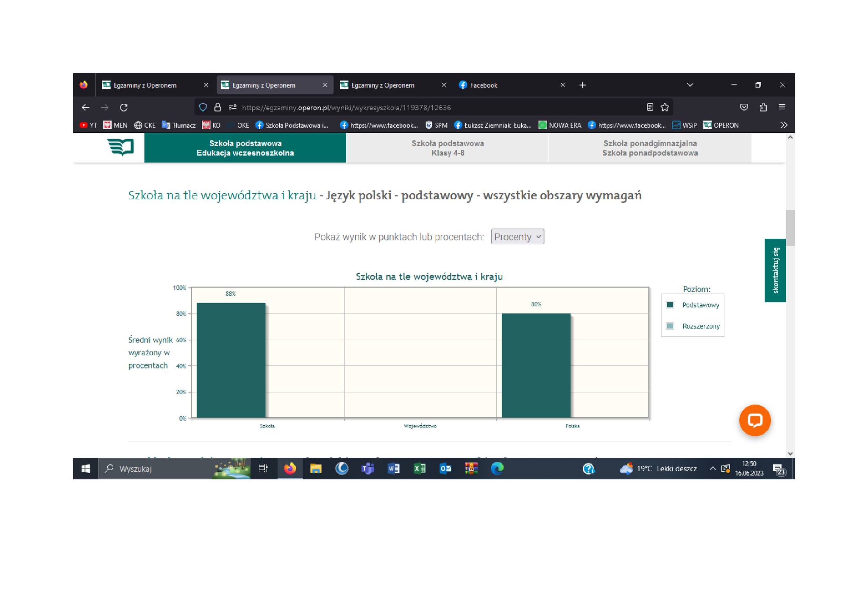Screen dimensions: 868x614
Task: Expand the list all tabs chevron
Action: click(690, 85)
